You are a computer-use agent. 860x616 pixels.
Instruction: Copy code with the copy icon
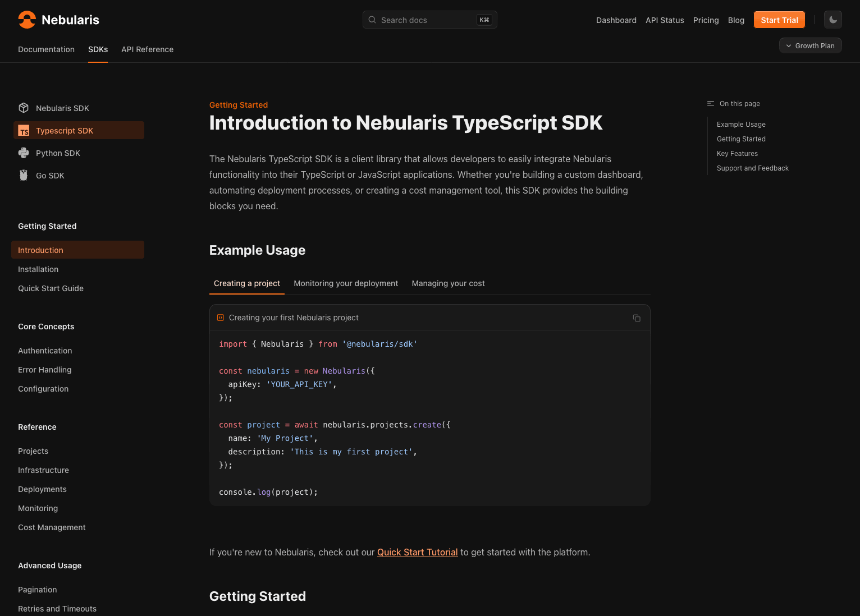637,318
